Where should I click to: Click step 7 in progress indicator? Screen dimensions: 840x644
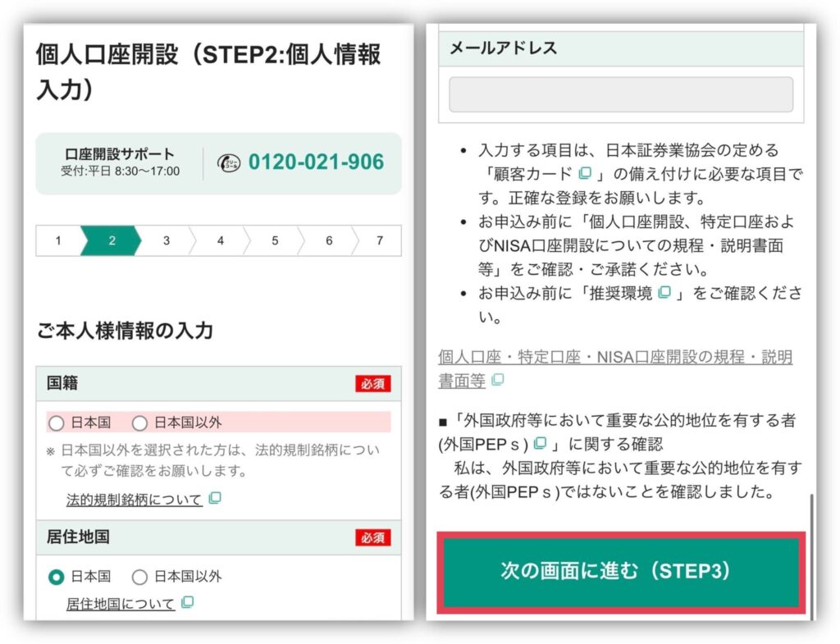tap(379, 241)
